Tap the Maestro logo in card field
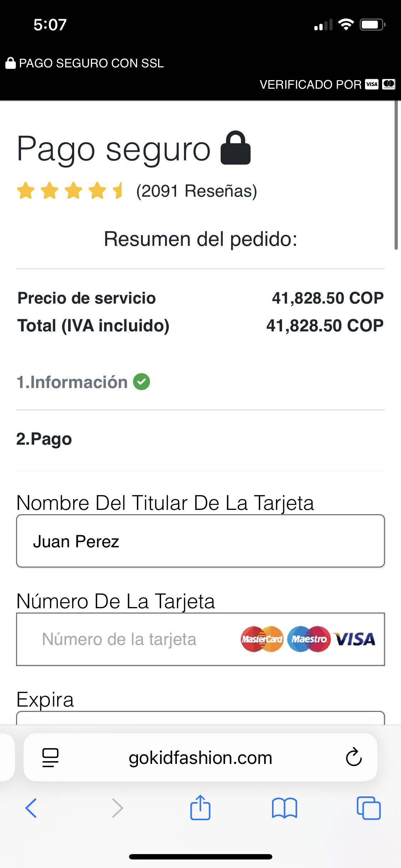 click(309, 639)
